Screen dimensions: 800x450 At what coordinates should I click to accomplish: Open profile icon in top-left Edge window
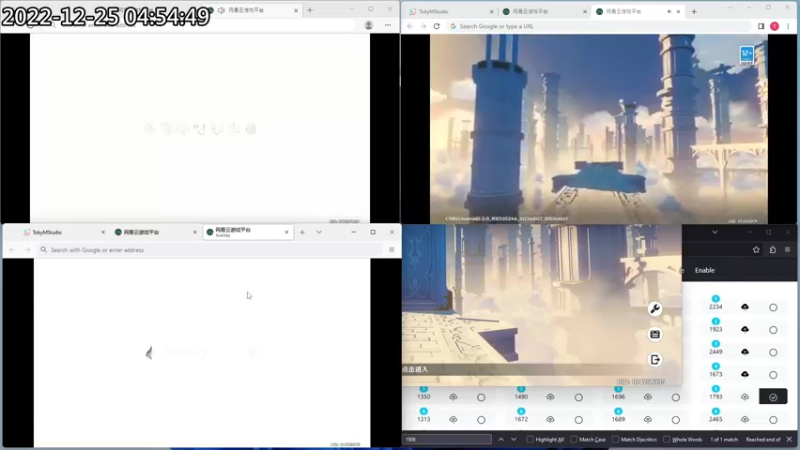coord(368,25)
